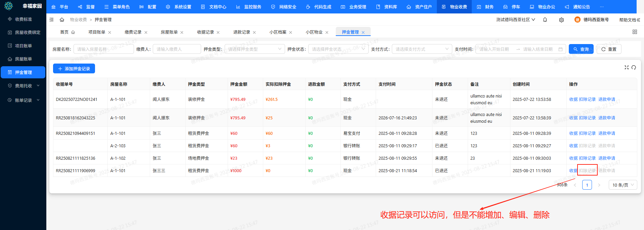Click 退款申请 for receipt DK20250722NO01241

point(606,100)
